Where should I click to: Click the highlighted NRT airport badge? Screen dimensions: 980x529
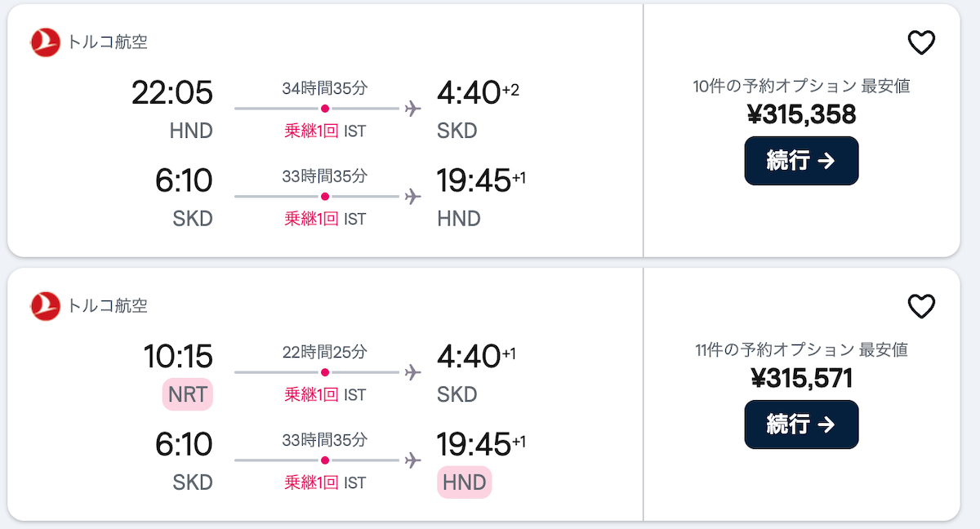point(188,394)
